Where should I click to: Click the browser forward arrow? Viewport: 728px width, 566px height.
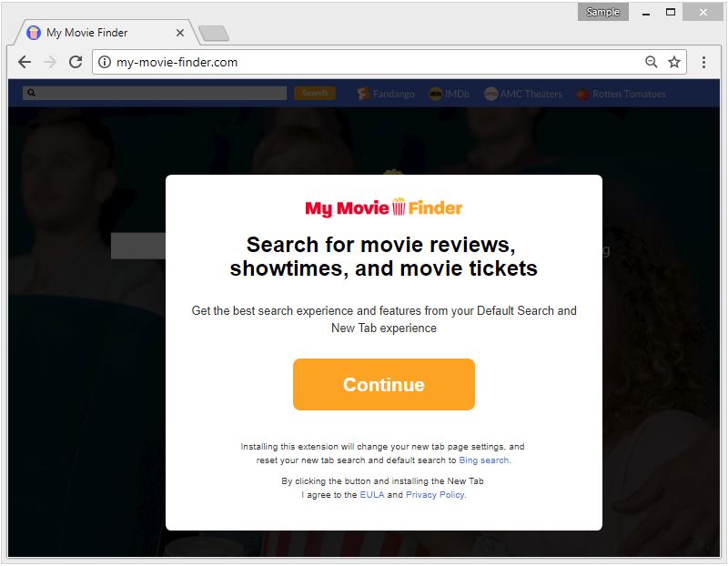point(50,62)
